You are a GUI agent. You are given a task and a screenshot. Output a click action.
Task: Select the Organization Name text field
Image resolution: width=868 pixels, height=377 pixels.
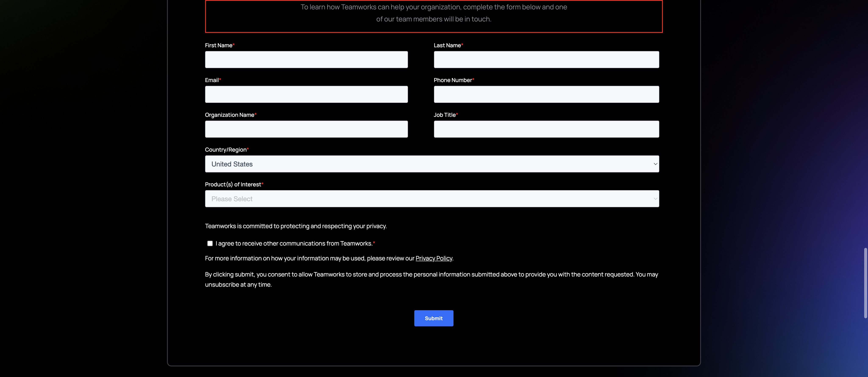click(306, 129)
